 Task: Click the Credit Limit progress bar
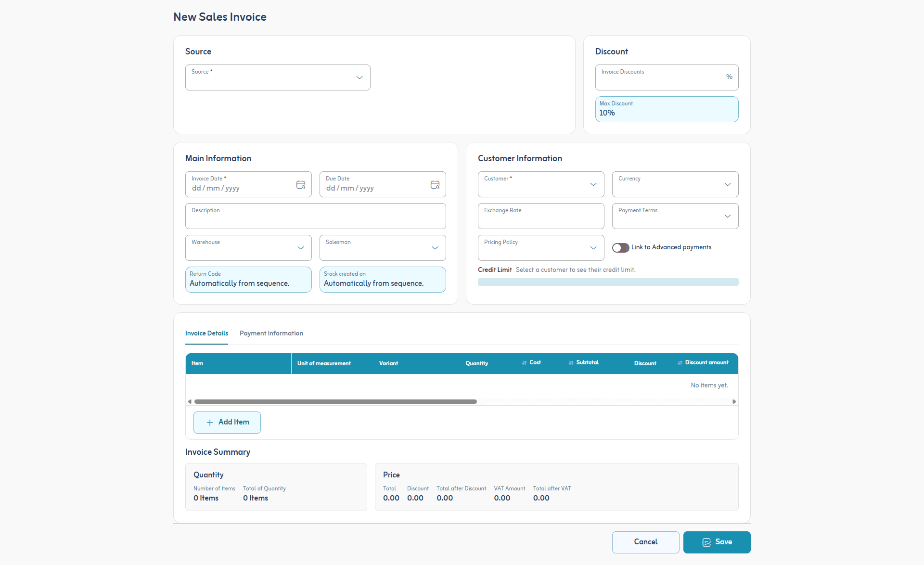(608, 282)
